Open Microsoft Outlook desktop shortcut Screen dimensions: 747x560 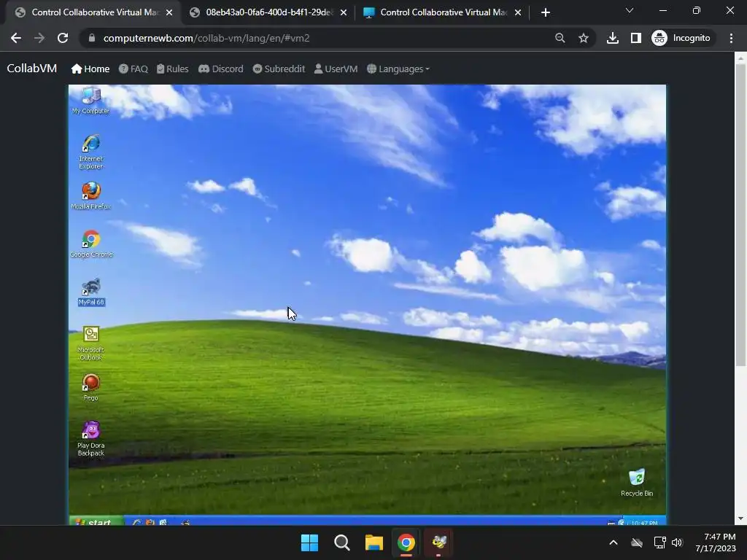(x=90, y=343)
